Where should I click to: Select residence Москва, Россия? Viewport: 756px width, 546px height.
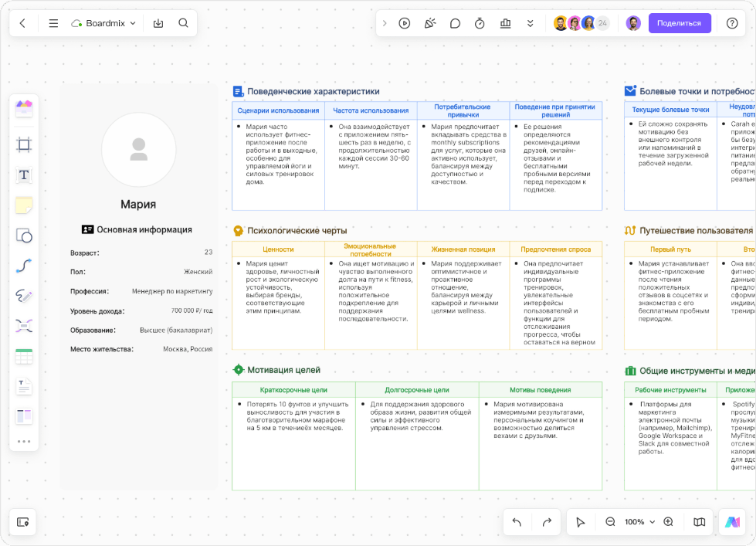pos(188,349)
